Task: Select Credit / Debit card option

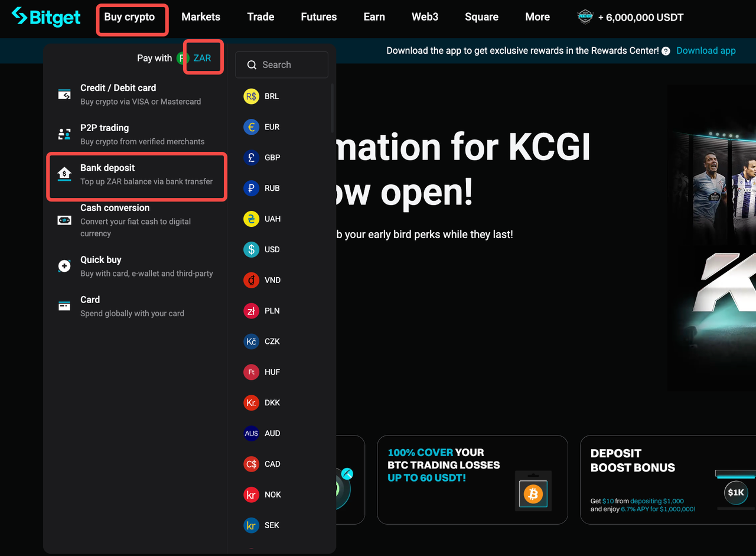Action: pos(136,95)
